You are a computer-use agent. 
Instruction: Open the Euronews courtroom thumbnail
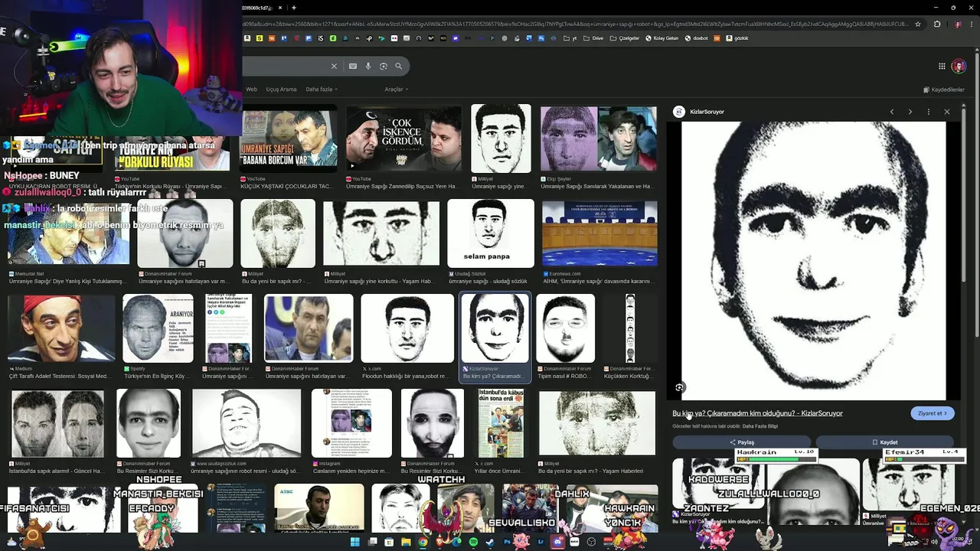tap(599, 233)
